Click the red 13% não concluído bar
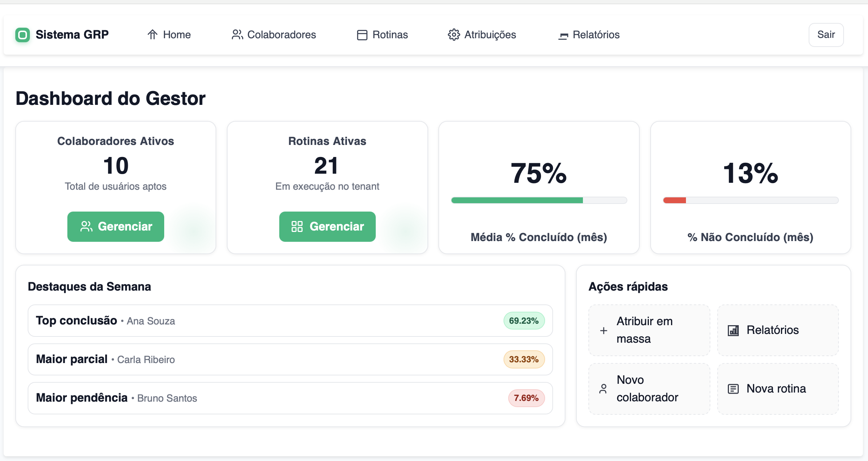This screenshot has width=868, height=461. tap(675, 200)
